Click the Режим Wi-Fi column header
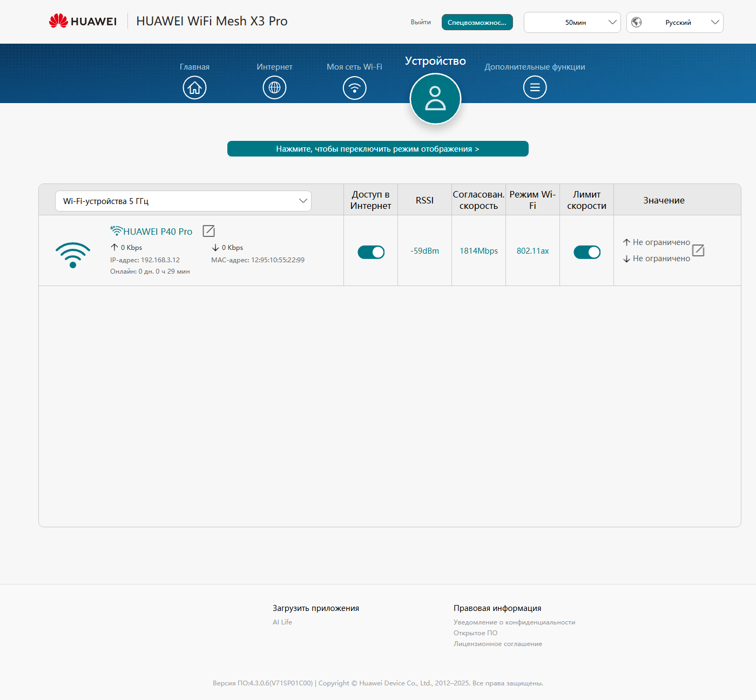This screenshot has width=756, height=700. [532, 200]
